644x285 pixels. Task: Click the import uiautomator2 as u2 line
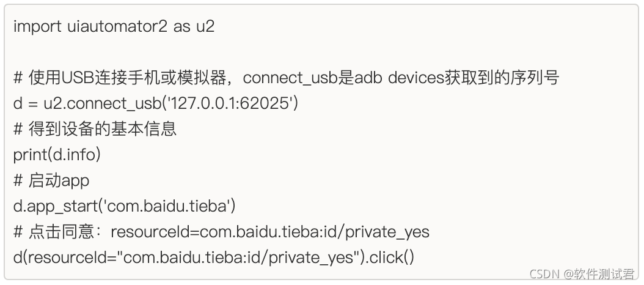[x=114, y=27]
